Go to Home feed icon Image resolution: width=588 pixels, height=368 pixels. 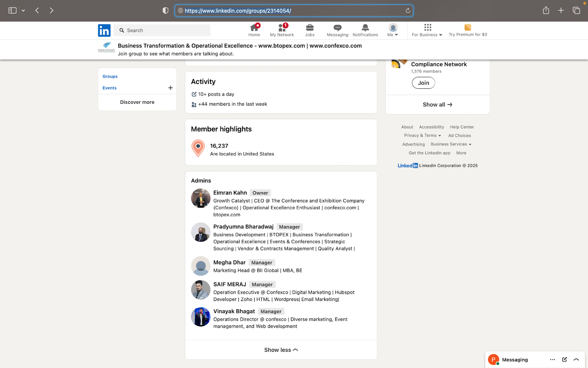254,28
